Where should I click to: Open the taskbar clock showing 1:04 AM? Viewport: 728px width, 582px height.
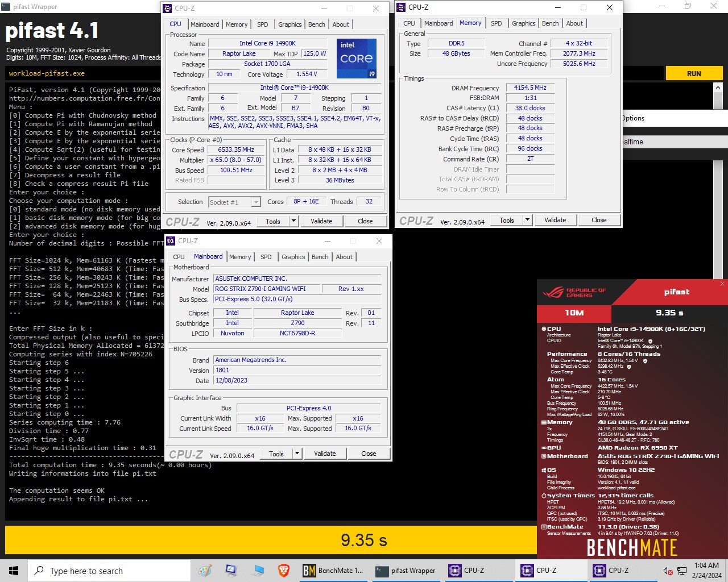[x=706, y=571]
